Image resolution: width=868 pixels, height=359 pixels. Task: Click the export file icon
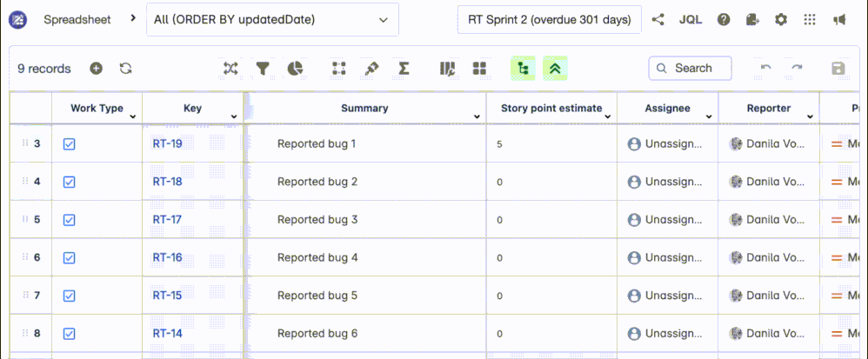pyautogui.click(x=752, y=20)
